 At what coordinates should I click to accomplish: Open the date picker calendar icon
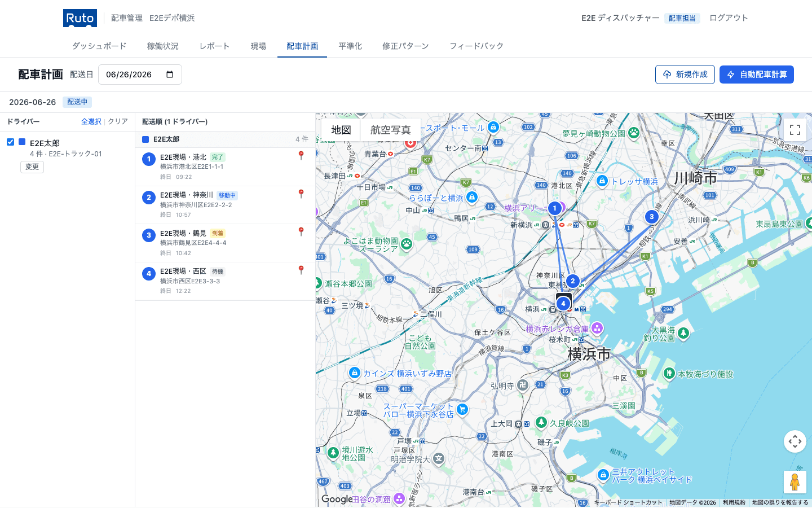point(170,75)
